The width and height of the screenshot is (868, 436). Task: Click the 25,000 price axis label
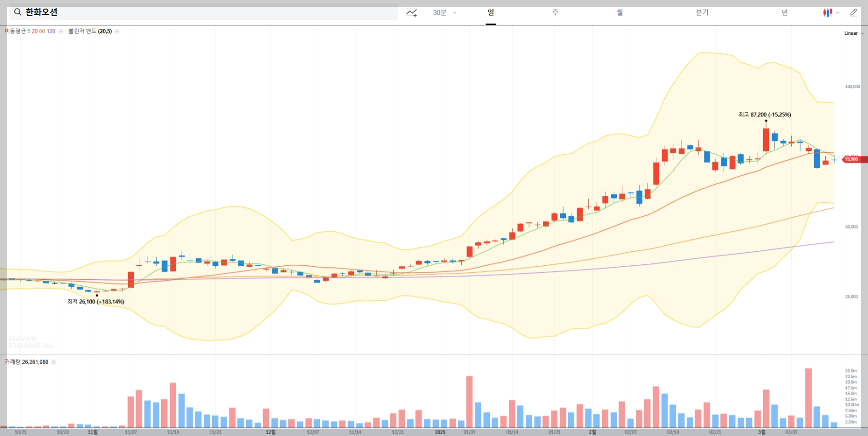click(x=851, y=296)
